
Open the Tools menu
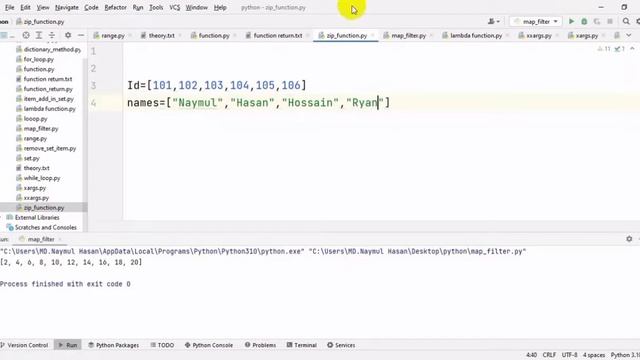156,7
